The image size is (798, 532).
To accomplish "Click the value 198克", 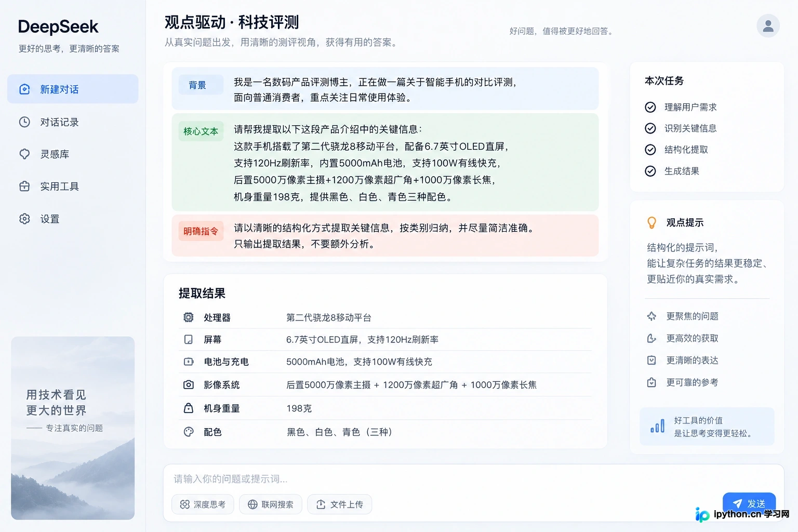I will 299,408.
